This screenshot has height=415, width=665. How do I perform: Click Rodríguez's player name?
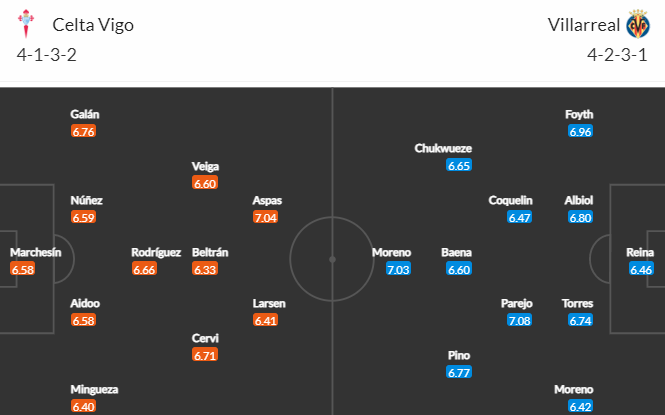coord(156,253)
